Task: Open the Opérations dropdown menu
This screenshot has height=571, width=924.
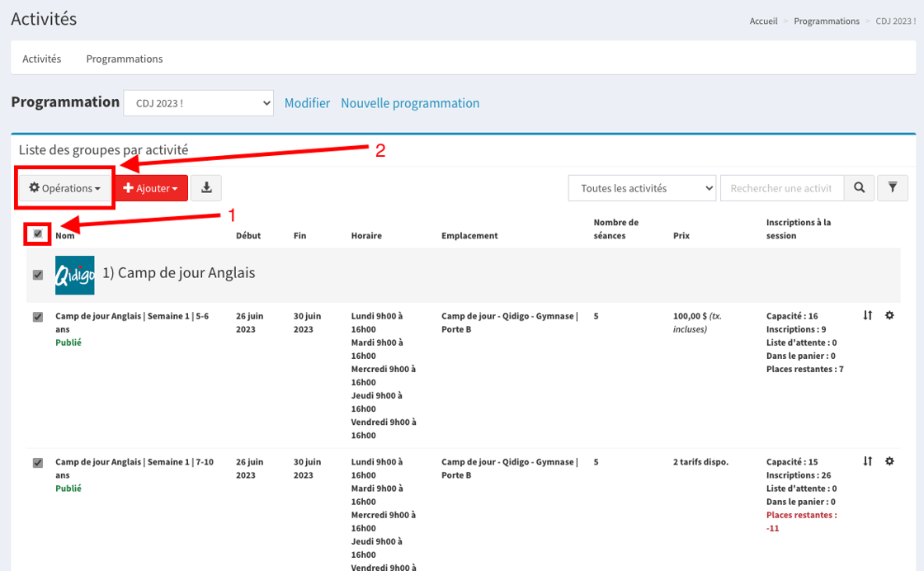Action: pos(65,188)
